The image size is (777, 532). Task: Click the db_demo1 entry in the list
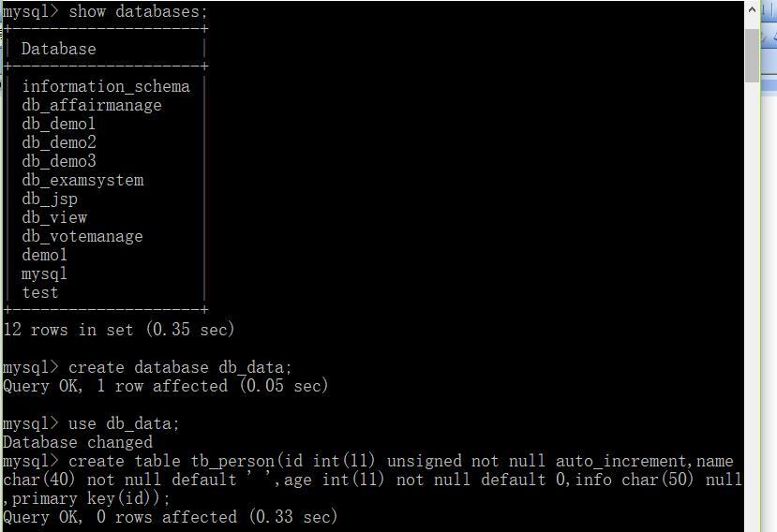pyautogui.click(x=58, y=124)
